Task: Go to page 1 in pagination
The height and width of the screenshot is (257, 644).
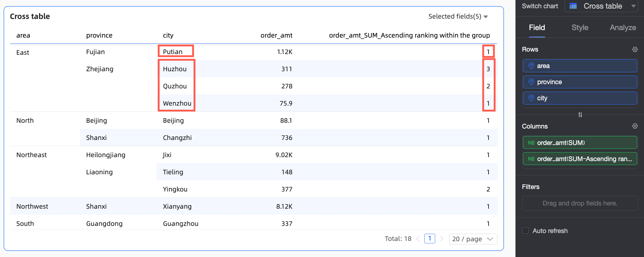Action: [429, 239]
